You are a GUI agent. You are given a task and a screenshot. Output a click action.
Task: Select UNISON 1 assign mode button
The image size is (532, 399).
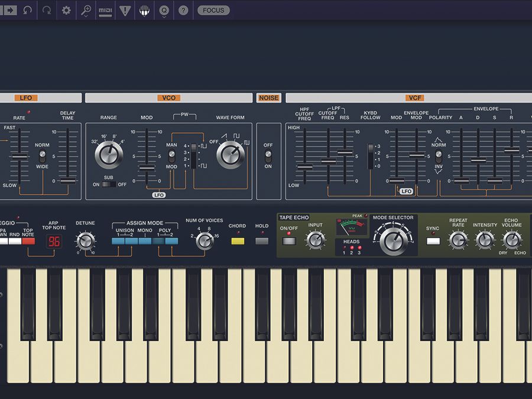click(118, 241)
